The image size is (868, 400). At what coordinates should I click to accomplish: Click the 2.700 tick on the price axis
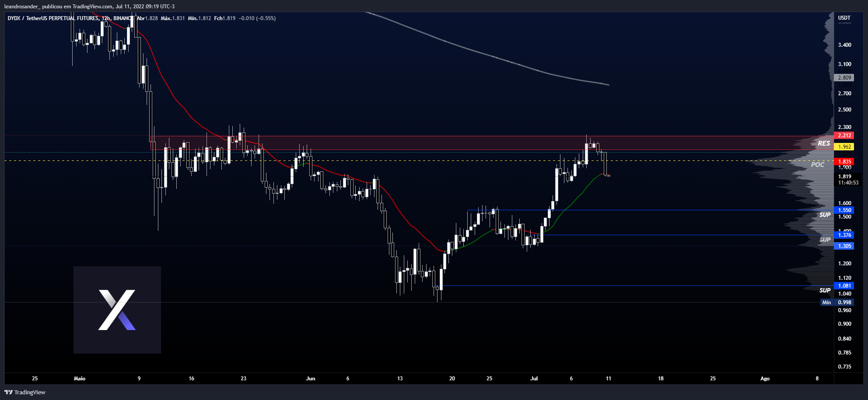845,94
